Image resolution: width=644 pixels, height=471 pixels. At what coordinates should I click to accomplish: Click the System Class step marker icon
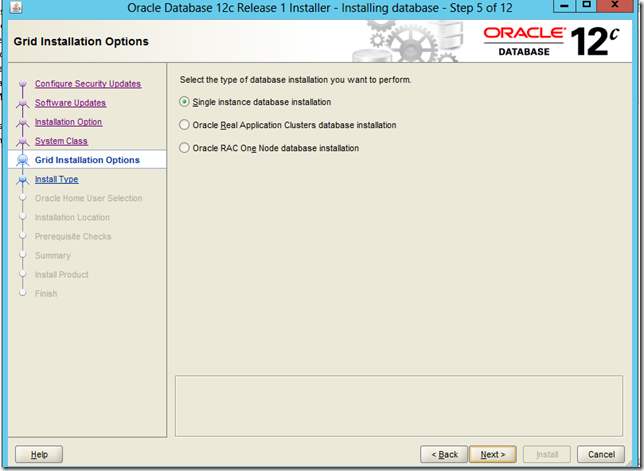pos(23,141)
